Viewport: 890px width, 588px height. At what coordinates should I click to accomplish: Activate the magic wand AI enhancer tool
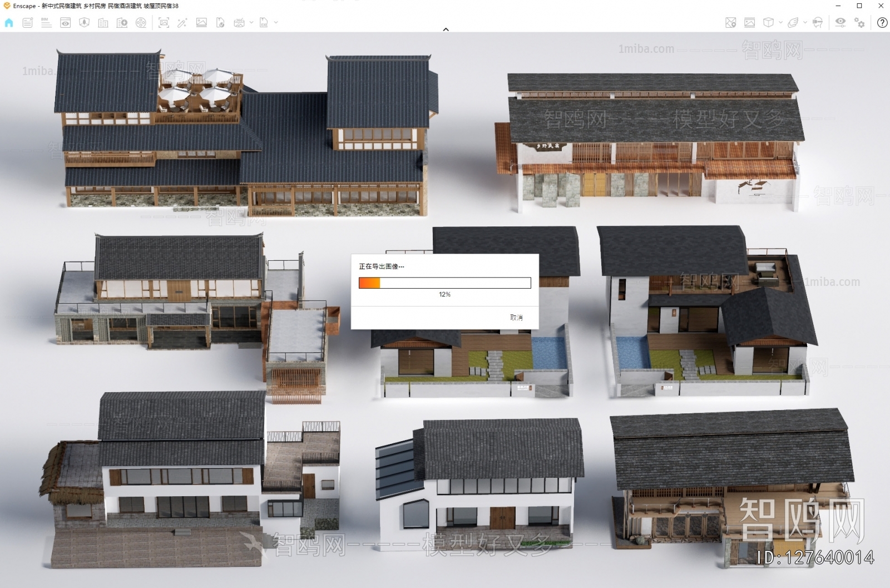[x=182, y=23]
